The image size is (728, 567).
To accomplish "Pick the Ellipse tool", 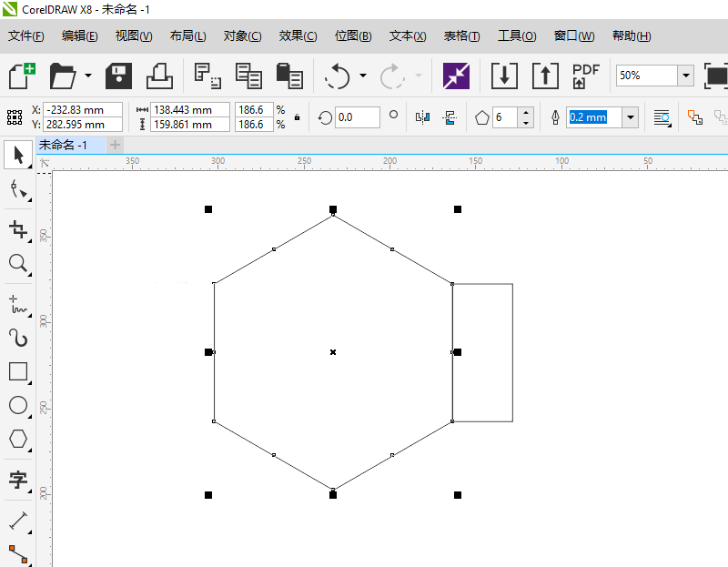I will 17,405.
